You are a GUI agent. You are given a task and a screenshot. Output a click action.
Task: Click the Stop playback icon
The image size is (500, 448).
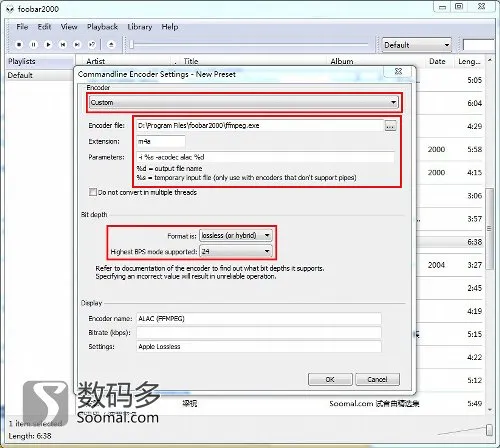coord(19,44)
